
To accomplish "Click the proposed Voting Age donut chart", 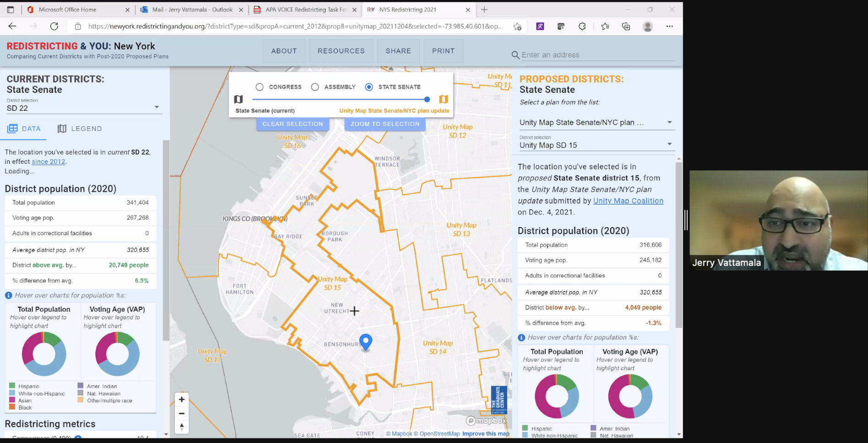I will (630, 396).
